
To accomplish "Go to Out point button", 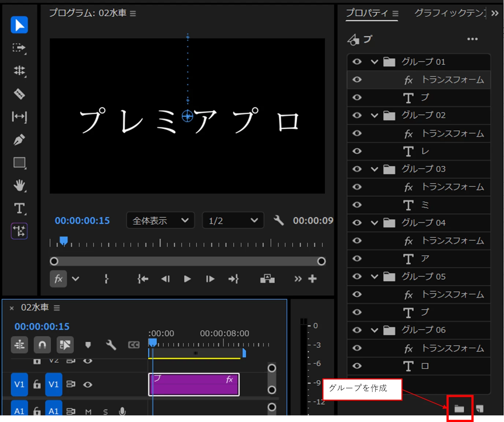I will [x=233, y=279].
